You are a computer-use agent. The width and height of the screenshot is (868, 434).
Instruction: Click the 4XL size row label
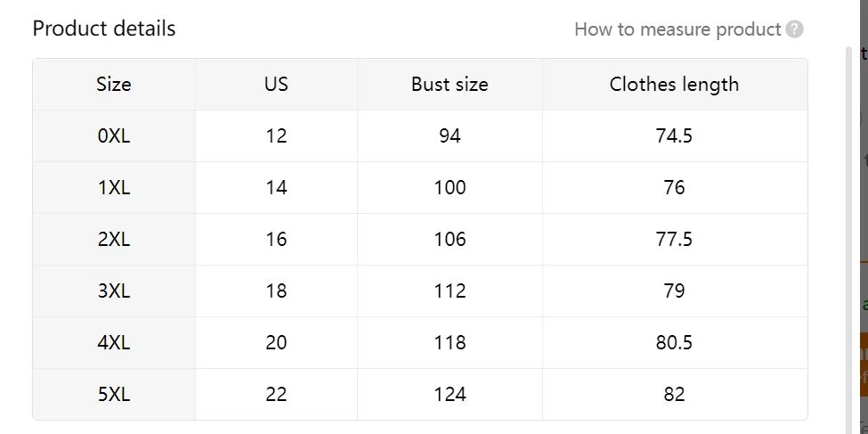[114, 343]
